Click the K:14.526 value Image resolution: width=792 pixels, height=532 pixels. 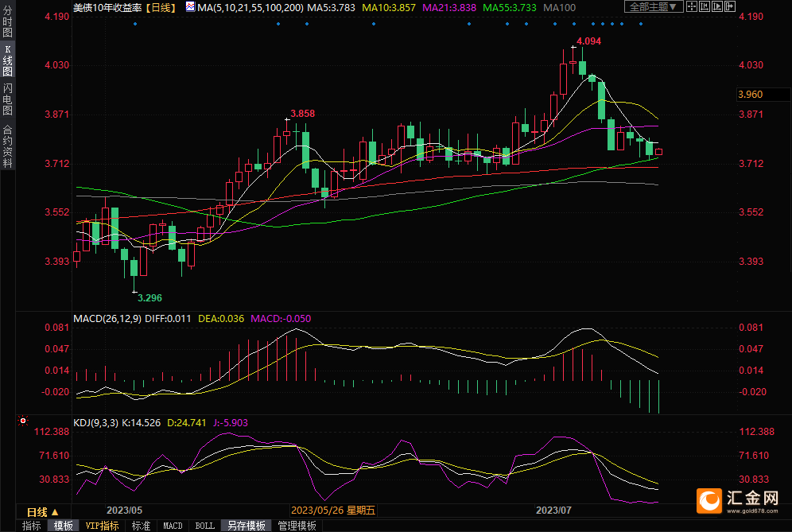(142, 423)
